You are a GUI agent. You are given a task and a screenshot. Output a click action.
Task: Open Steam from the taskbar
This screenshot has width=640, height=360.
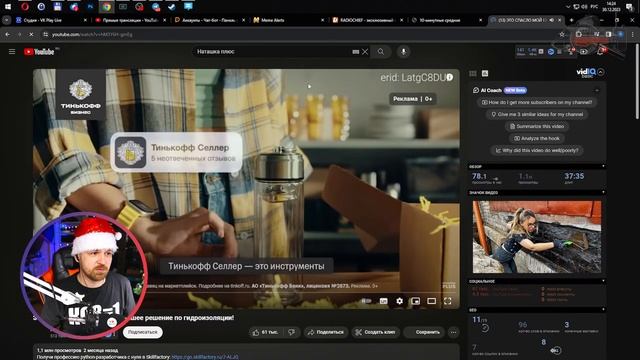coord(172,7)
